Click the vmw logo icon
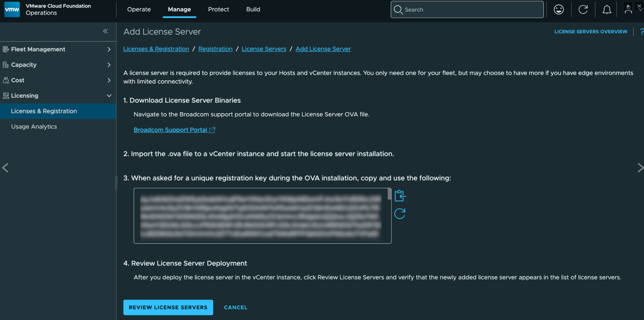This screenshot has width=644, height=320. pyautogui.click(x=12, y=9)
